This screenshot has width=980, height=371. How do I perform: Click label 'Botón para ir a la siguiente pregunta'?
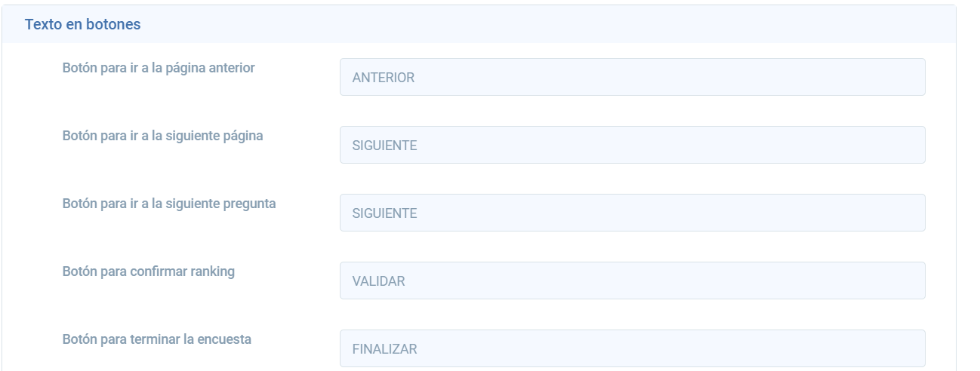click(x=169, y=204)
